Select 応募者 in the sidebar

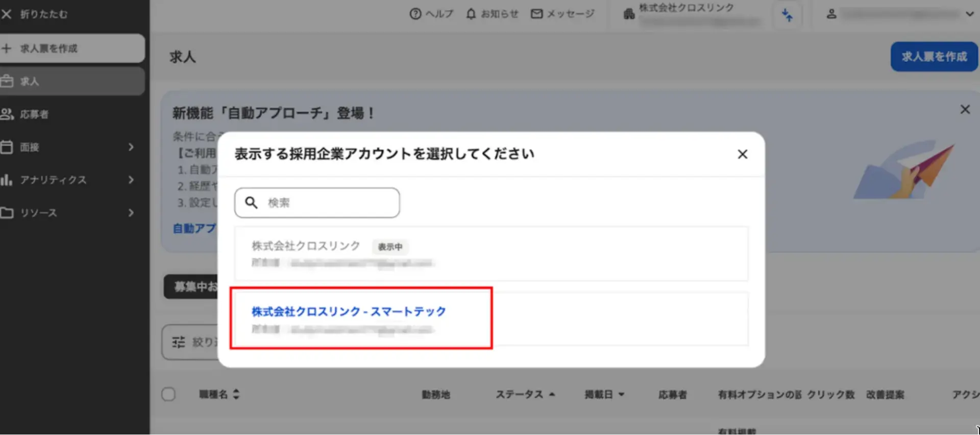tap(34, 114)
